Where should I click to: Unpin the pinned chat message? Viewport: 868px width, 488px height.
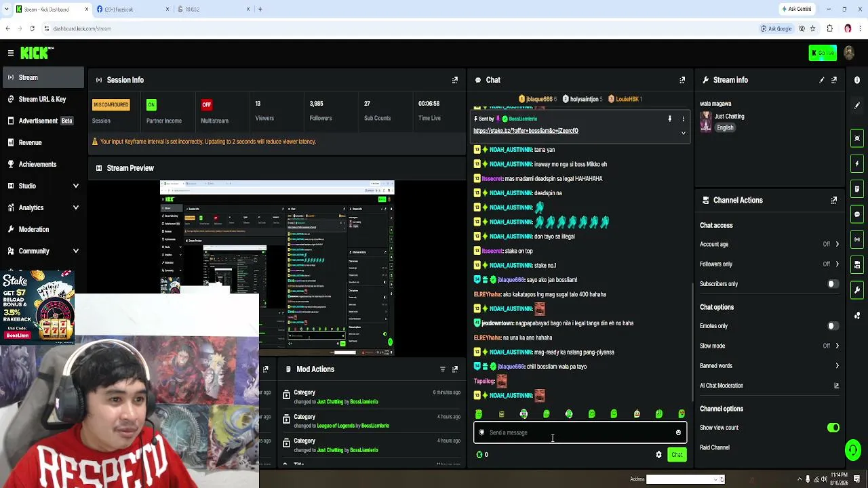(670, 119)
